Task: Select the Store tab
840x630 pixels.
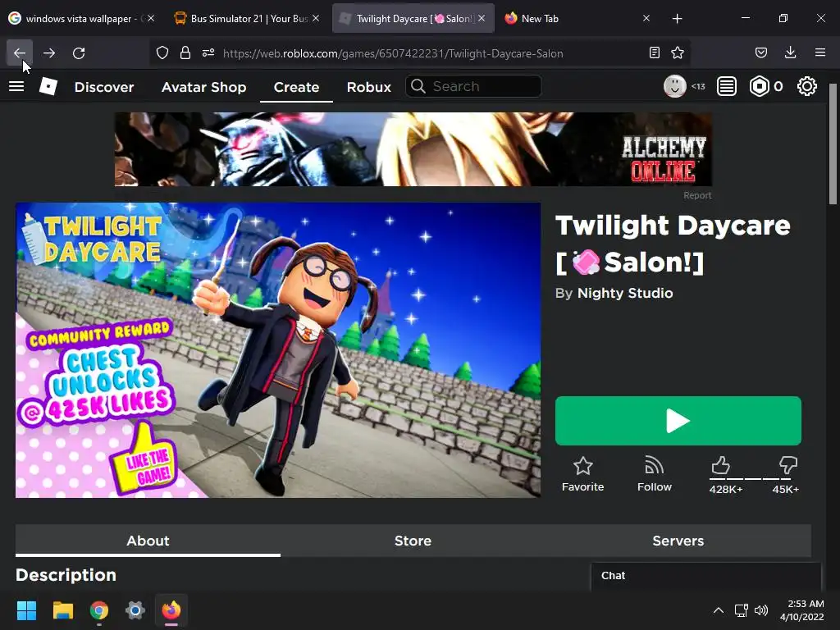Action: (x=413, y=541)
